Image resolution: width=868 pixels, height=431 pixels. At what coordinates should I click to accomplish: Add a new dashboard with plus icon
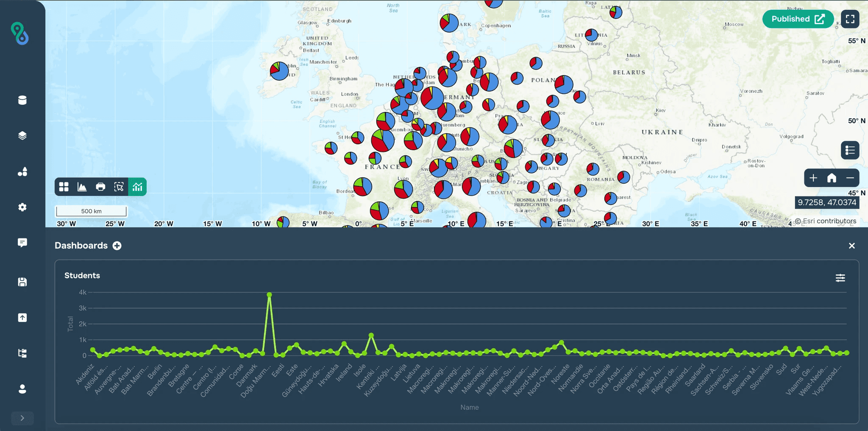click(x=117, y=246)
